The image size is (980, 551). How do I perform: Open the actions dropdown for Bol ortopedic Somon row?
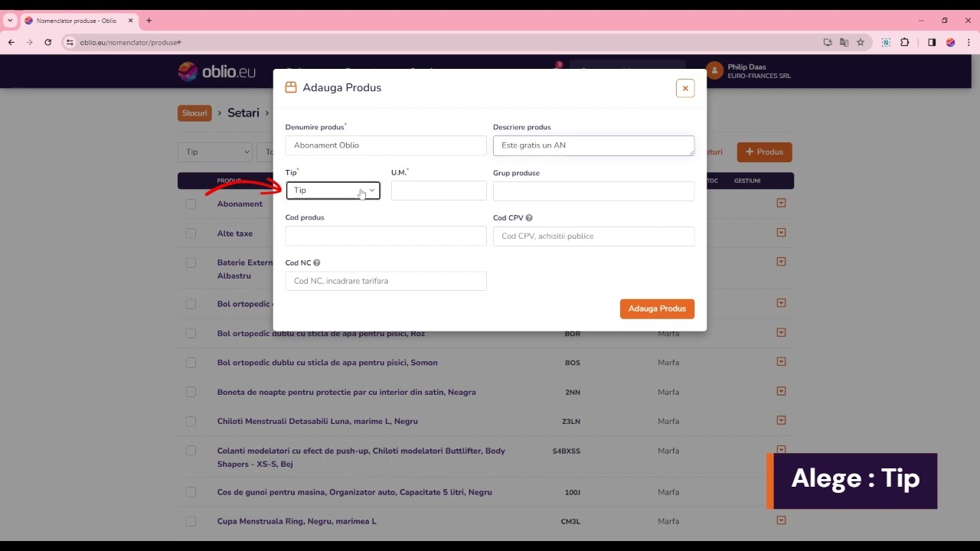click(781, 361)
